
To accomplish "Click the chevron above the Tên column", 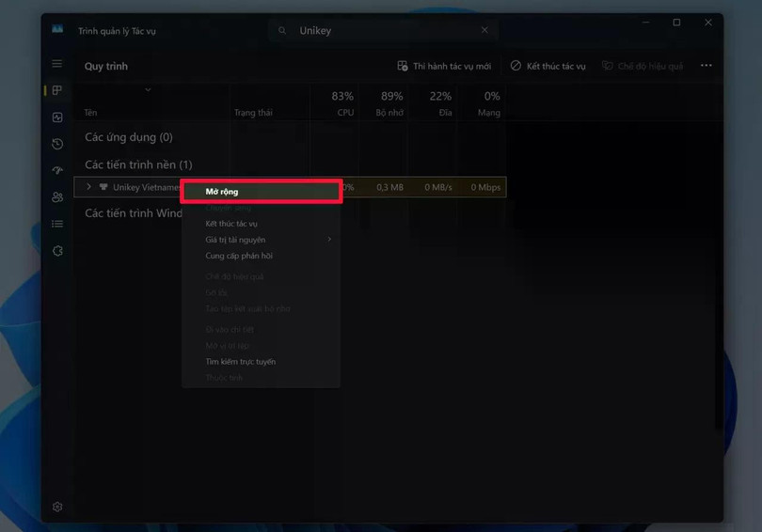I will (148, 90).
